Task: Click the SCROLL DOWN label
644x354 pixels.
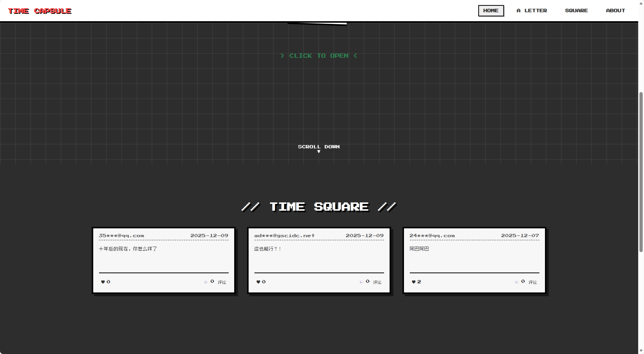Action: point(319,147)
